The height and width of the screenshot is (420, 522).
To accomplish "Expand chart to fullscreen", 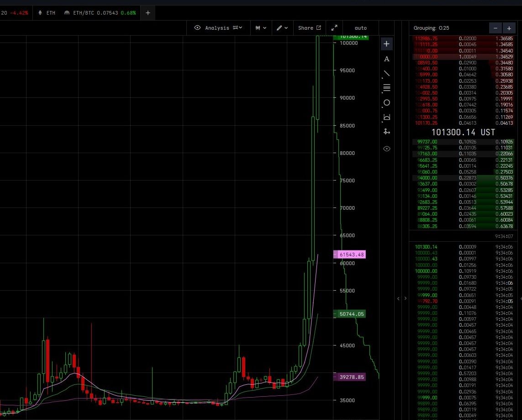I will (x=334, y=28).
